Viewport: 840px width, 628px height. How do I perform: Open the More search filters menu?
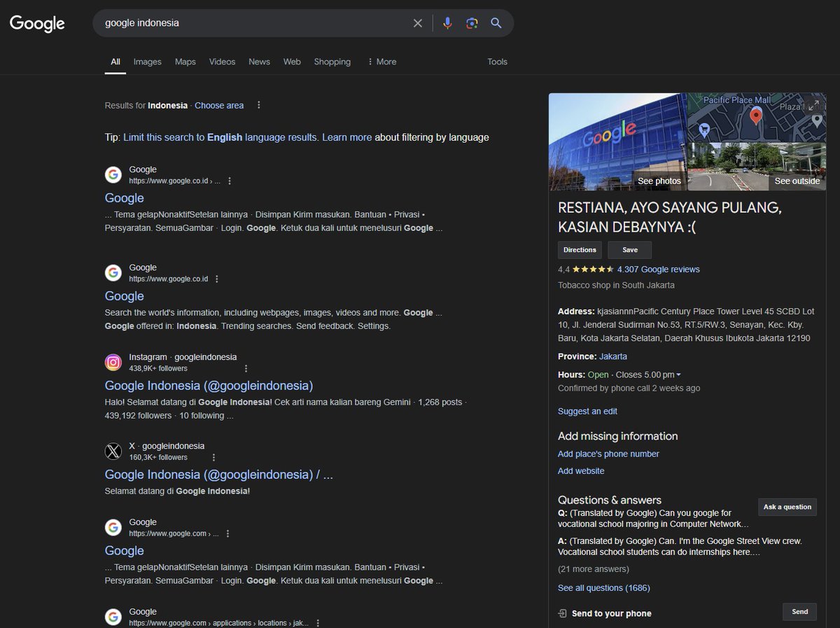(x=381, y=62)
